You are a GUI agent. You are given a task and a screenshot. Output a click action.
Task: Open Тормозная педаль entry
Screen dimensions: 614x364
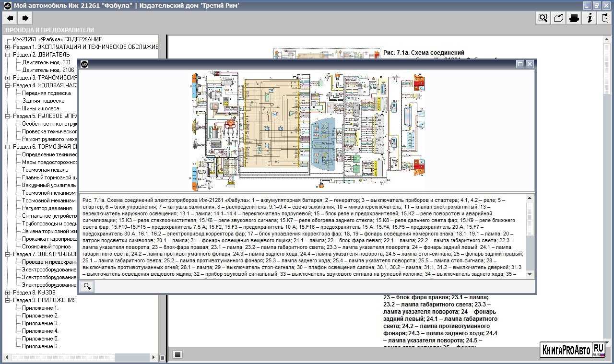[x=46, y=170]
